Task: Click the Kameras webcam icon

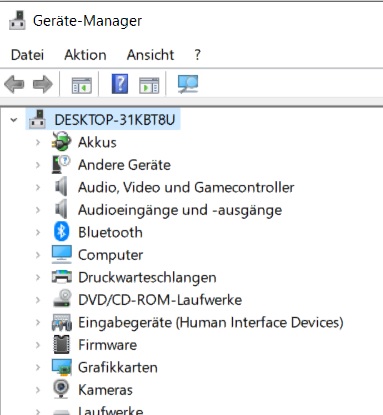Action: pos(61,389)
